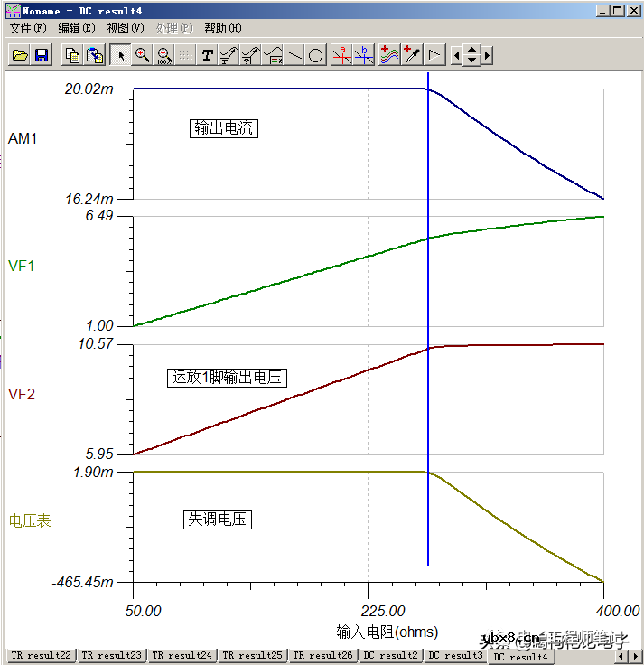Switch to the TR result22 tab
Image resolution: width=644 pixels, height=665 pixels.
(x=41, y=655)
